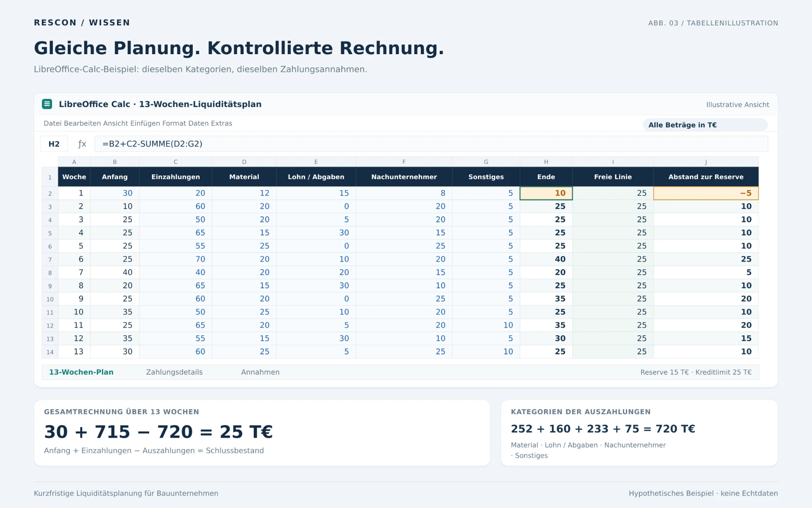
Task: Select Abstand zur Reserve value 5 in week 7
Action: tap(706, 272)
